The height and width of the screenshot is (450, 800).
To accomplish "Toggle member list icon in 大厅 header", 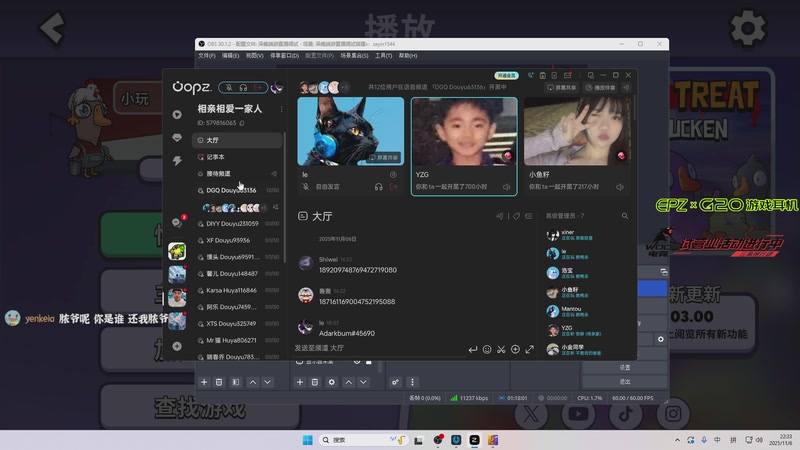I will 529,216.
